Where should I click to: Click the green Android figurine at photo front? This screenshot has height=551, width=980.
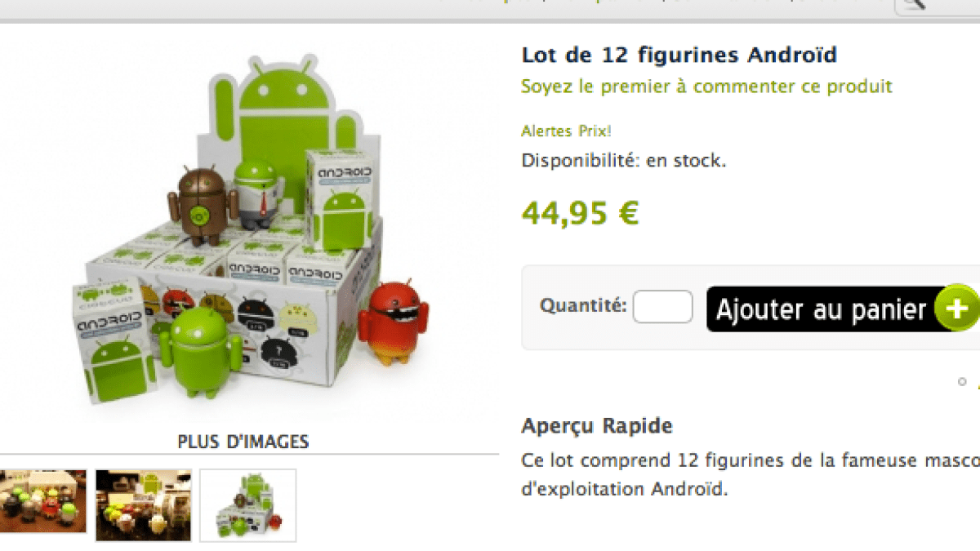pyautogui.click(x=200, y=352)
